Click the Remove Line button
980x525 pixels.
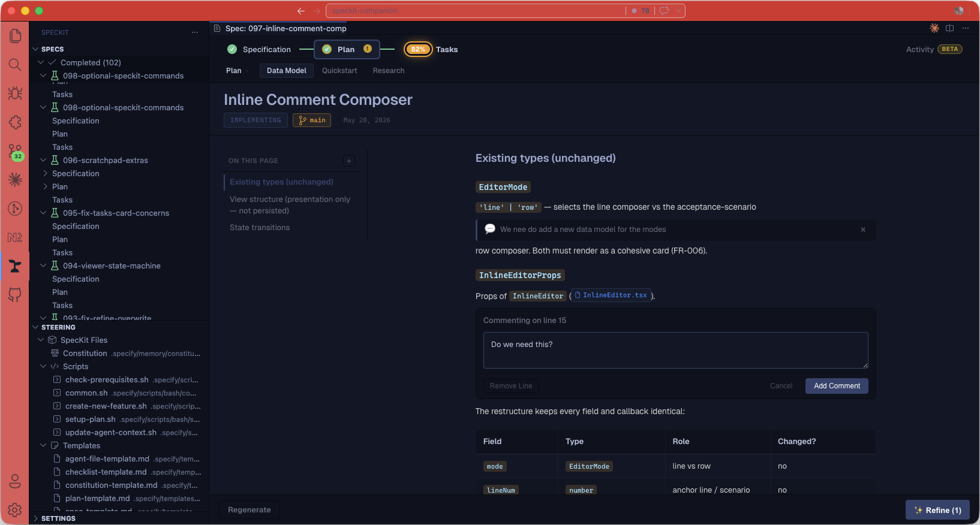(511, 386)
